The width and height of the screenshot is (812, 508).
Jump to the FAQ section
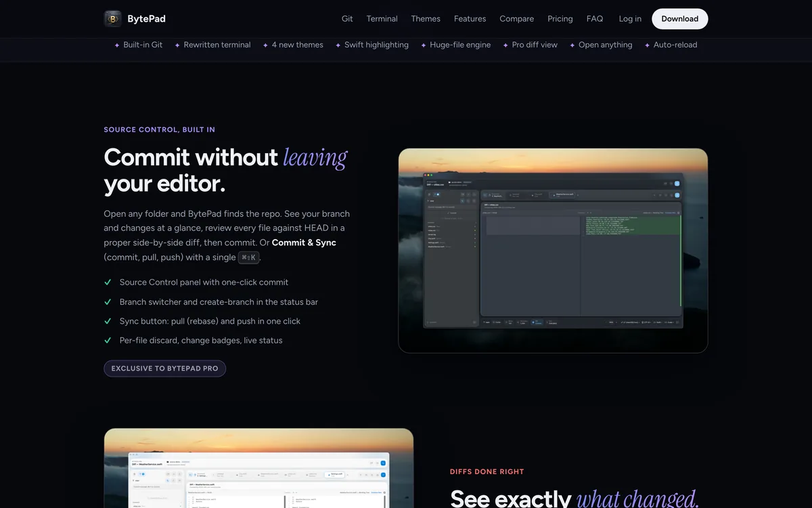click(x=595, y=19)
